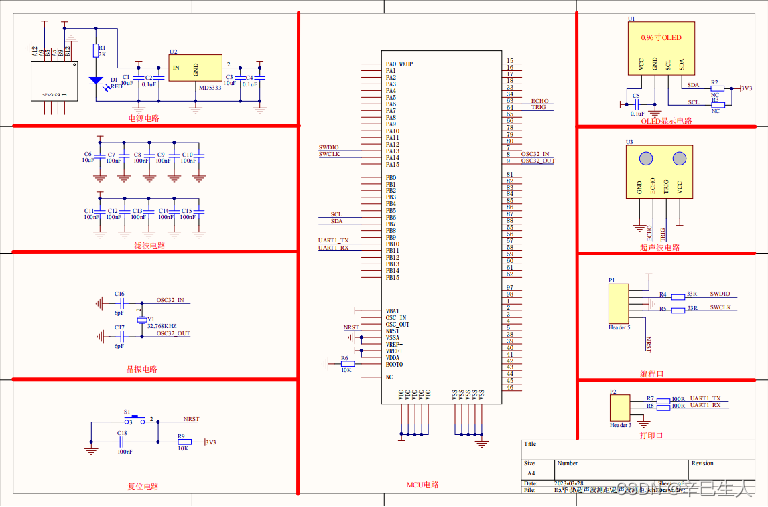The image size is (768, 507).
Task: Select resistor R6 10K on BOOT0 pin
Action: tap(347, 364)
